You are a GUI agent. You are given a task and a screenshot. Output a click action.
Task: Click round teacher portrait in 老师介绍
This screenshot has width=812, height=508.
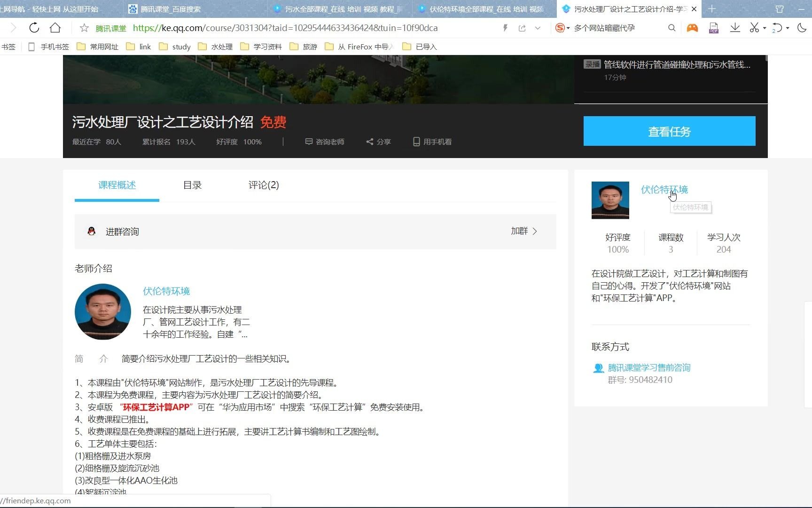pyautogui.click(x=103, y=311)
